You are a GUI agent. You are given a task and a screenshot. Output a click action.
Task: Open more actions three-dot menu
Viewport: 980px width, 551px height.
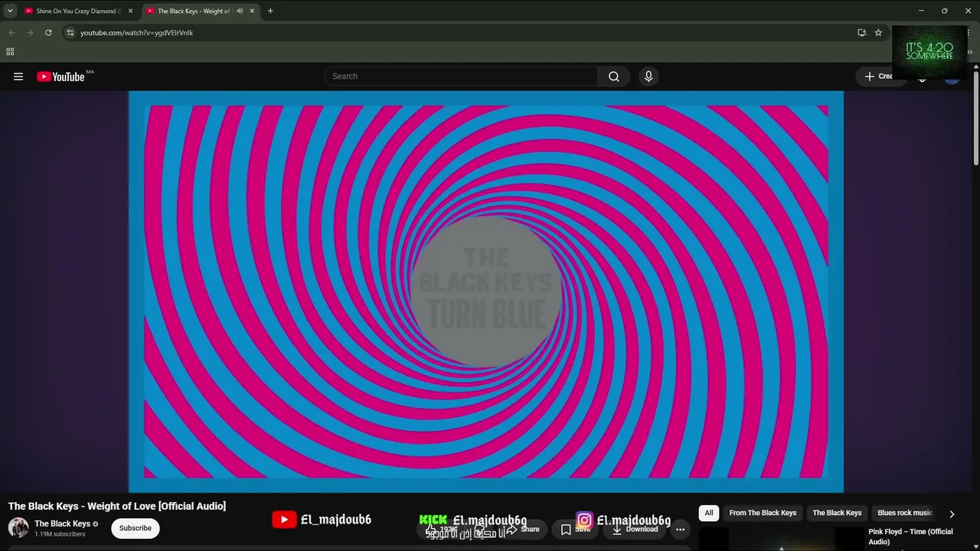click(x=680, y=529)
